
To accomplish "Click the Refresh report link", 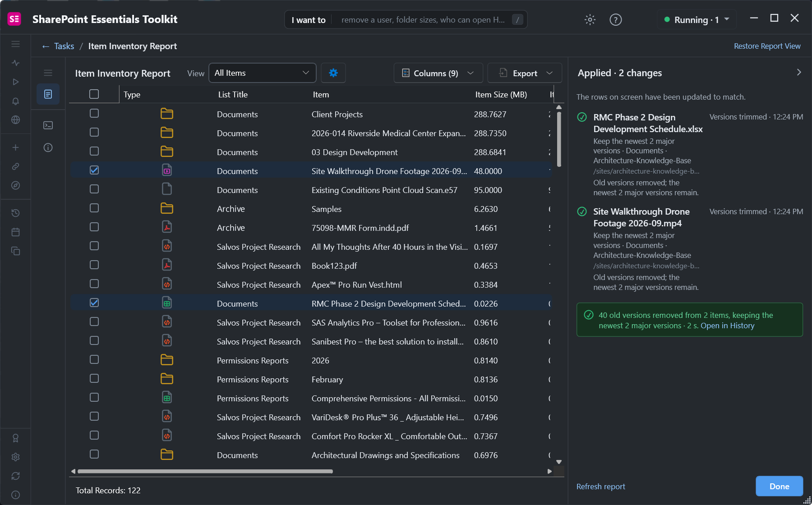I will 600,487.
